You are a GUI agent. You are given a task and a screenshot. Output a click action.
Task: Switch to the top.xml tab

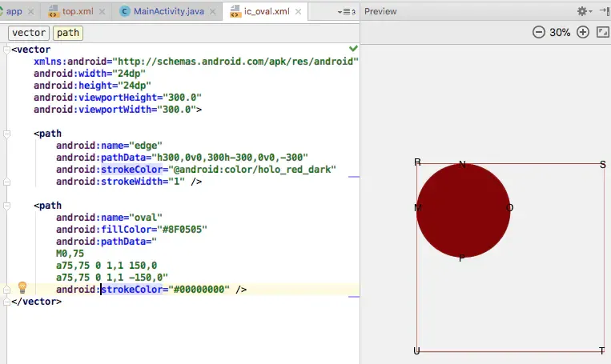[78, 11]
